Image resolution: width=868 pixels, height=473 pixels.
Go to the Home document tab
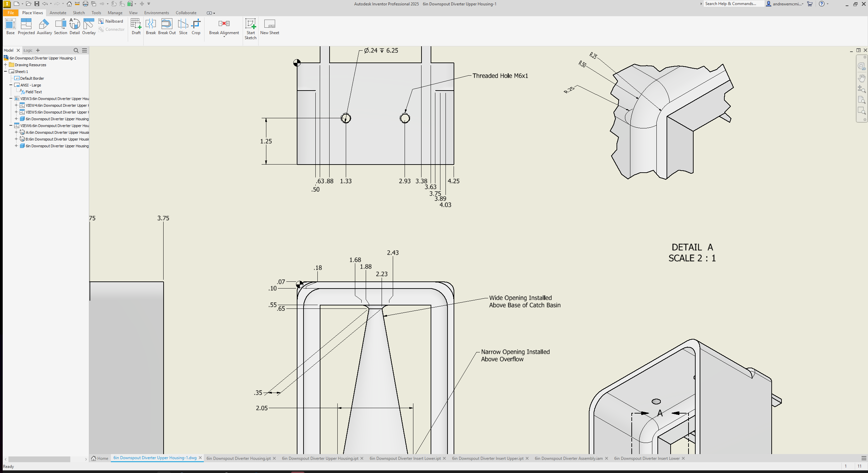coord(100,458)
